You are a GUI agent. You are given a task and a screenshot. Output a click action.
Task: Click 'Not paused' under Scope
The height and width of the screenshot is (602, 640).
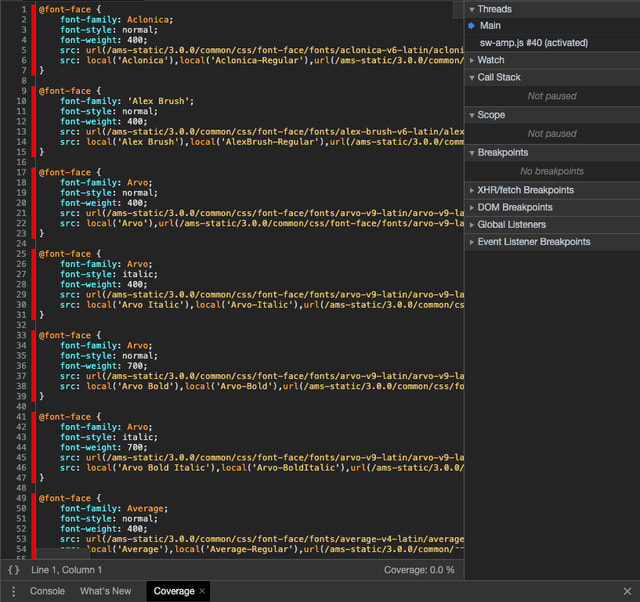point(552,133)
